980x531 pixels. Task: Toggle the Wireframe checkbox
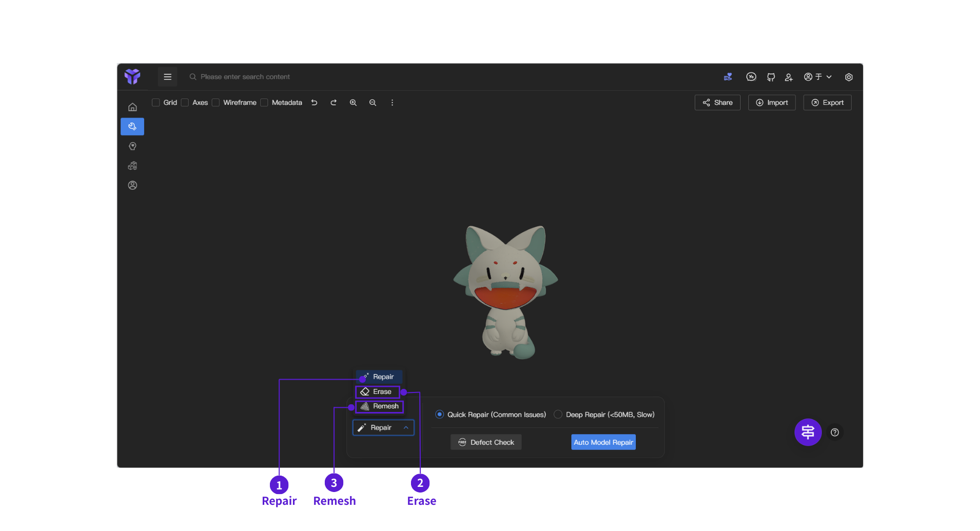[x=216, y=103]
